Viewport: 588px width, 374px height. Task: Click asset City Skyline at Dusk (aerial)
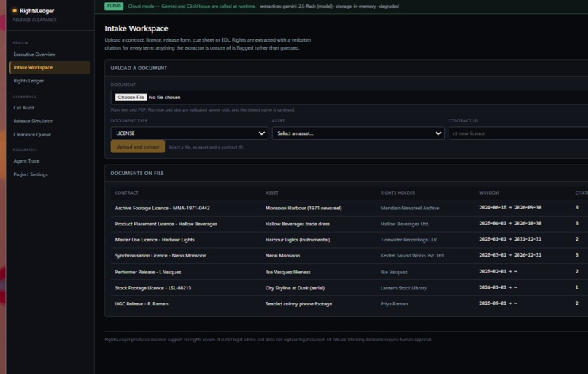[x=295, y=288]
